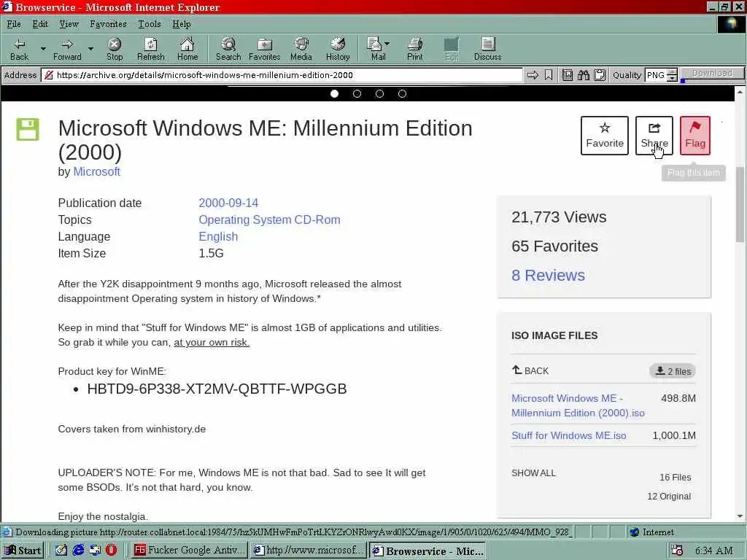Download Microsoft Windows ME Millennium Edition iso
Viewport: 747px width, 560px height.
click(578, 405)
